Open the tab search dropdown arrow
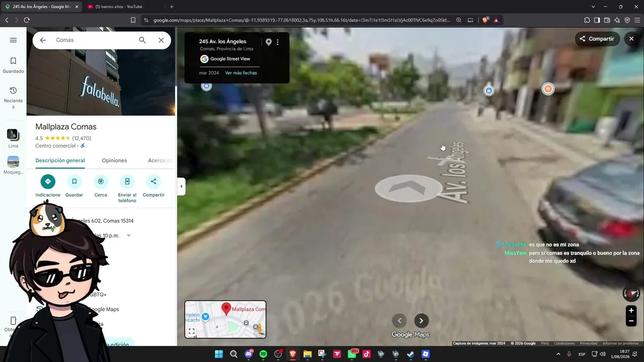This screenshot has width=644, height=362. [593, 7]
